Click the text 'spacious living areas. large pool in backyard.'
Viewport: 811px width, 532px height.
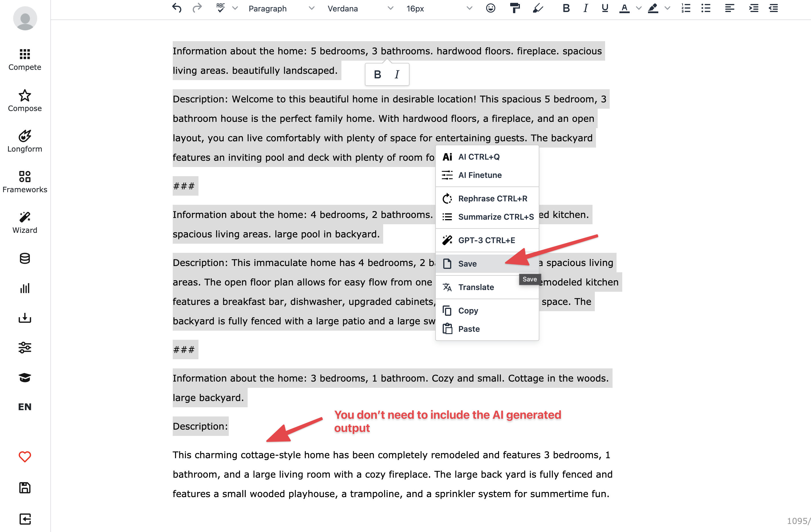click(x=276, y=234)
